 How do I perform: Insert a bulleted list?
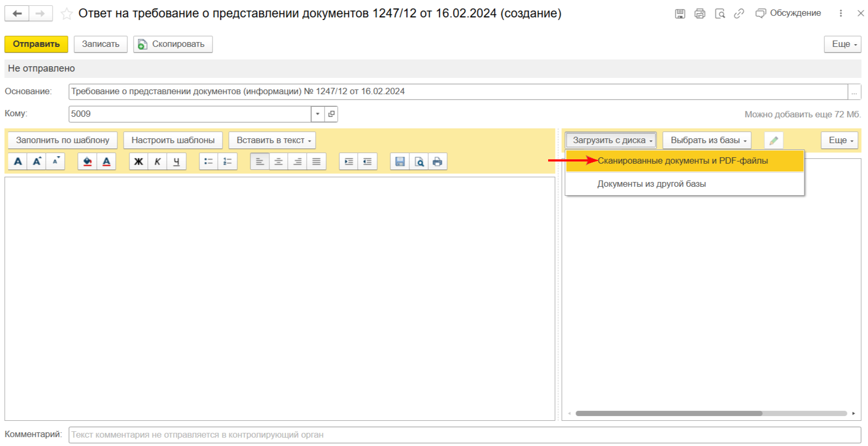pos(209,161)
